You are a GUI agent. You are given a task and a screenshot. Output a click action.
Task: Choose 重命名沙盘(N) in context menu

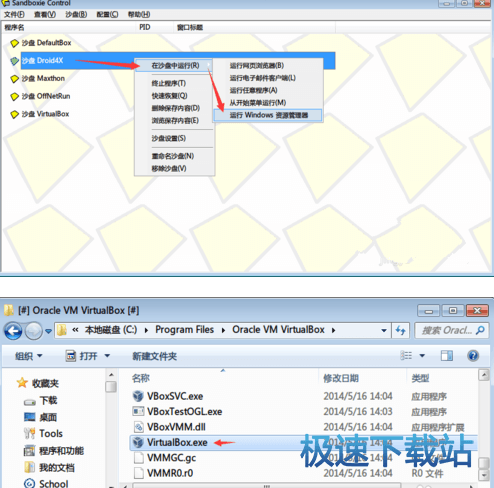pyautogui.click(x=175, y=156)
